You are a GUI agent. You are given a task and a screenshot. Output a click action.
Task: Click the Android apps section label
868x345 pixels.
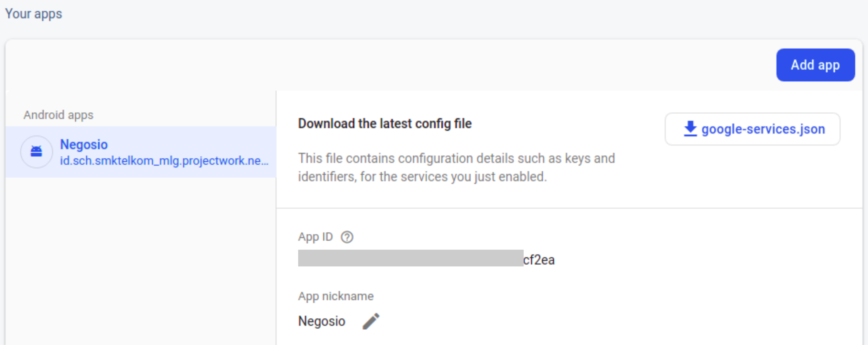(58, 115)
